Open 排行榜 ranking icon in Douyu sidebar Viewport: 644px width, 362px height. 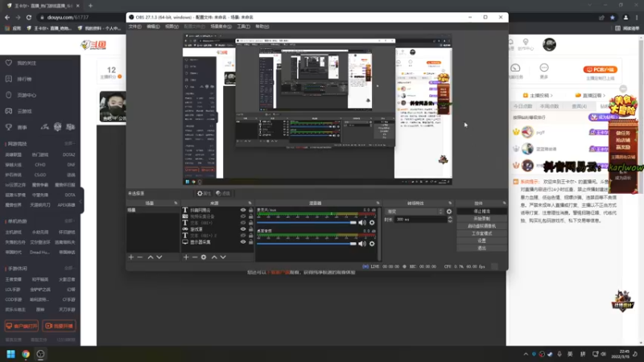point(9,79)
